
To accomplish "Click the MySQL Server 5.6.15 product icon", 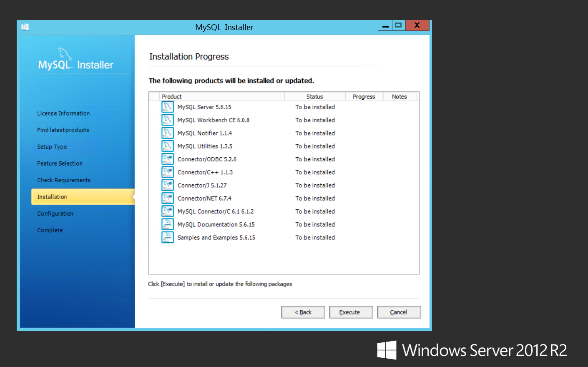I will point(167,107).
